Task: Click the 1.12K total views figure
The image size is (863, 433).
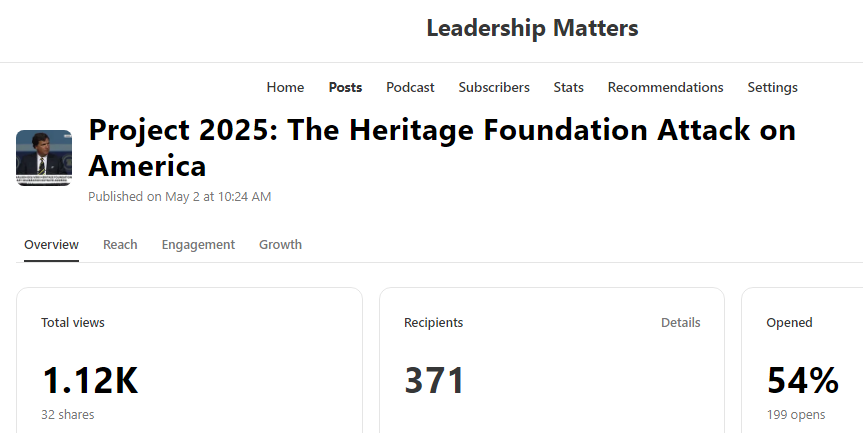Action: (x=90, y=381)
